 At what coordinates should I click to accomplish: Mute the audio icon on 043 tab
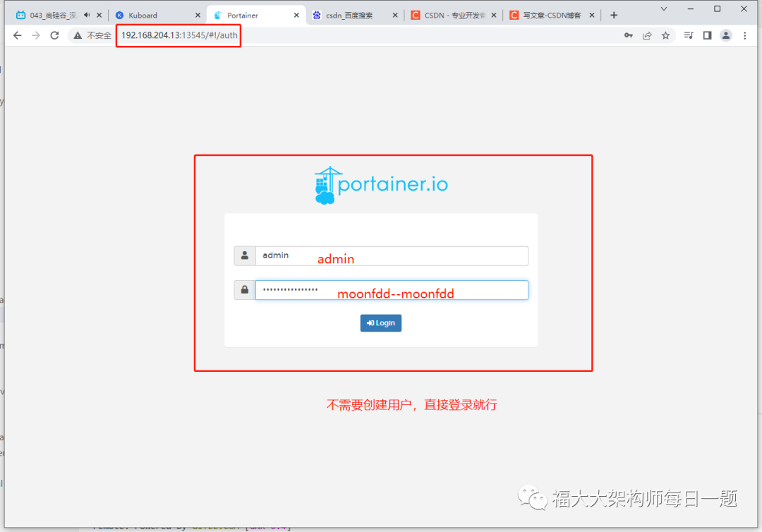[87, 15]
